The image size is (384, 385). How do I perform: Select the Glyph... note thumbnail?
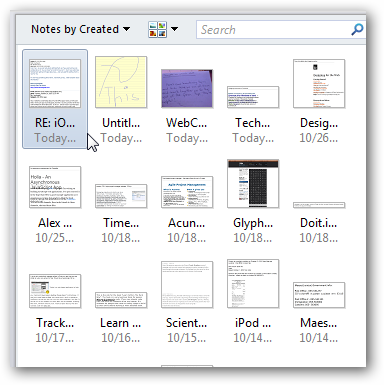click(253, 184)
